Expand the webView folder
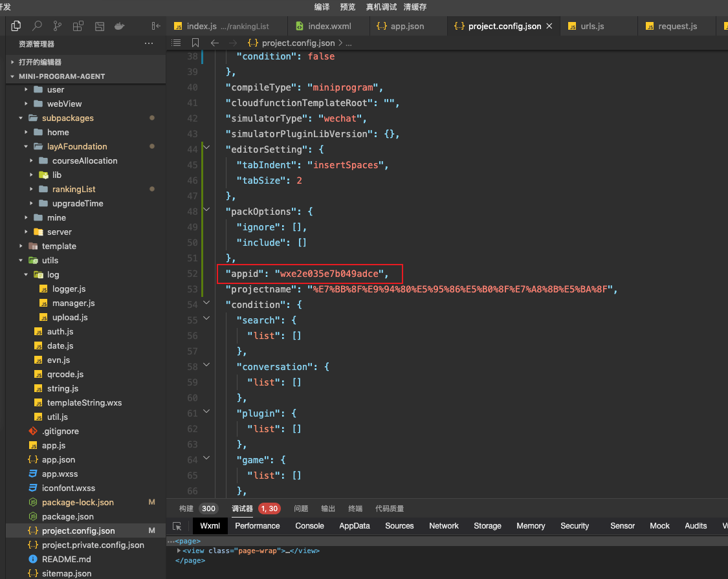The width and height of the screenshot is (728, 579). tap(26, 104)
